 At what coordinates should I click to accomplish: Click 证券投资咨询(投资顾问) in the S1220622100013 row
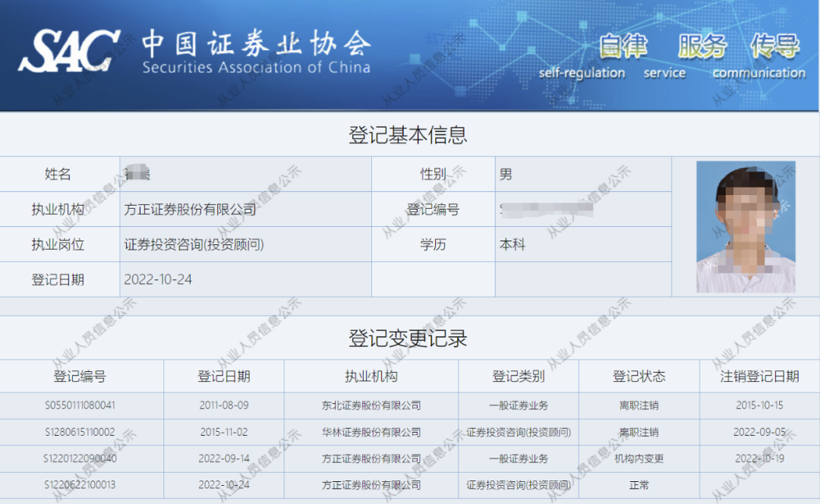click(x=519, y=485)
